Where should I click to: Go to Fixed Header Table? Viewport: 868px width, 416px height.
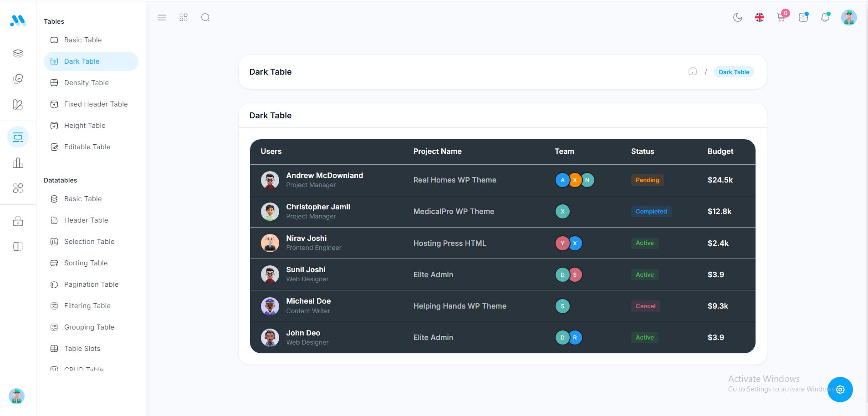click(91, 104)
